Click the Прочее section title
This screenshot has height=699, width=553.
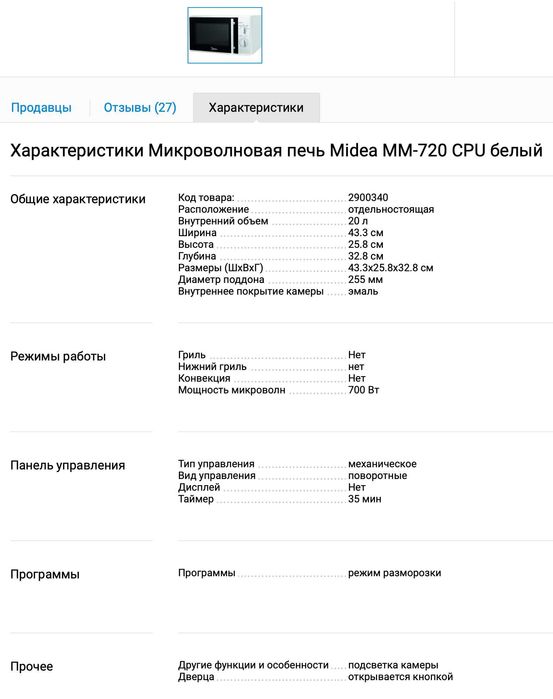[x=32, y=666]
